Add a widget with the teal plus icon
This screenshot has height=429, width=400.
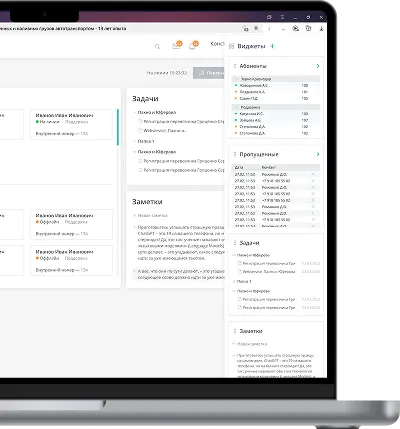point(272,46)
